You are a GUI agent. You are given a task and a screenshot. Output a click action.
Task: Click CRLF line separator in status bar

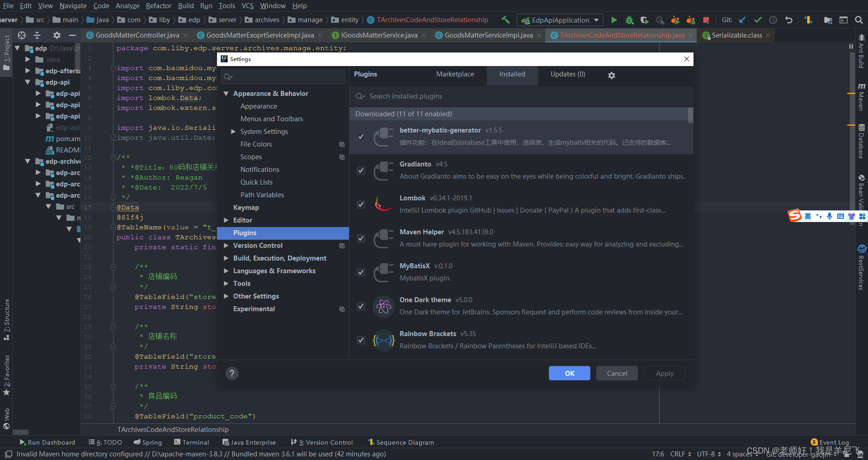(680, 454)
